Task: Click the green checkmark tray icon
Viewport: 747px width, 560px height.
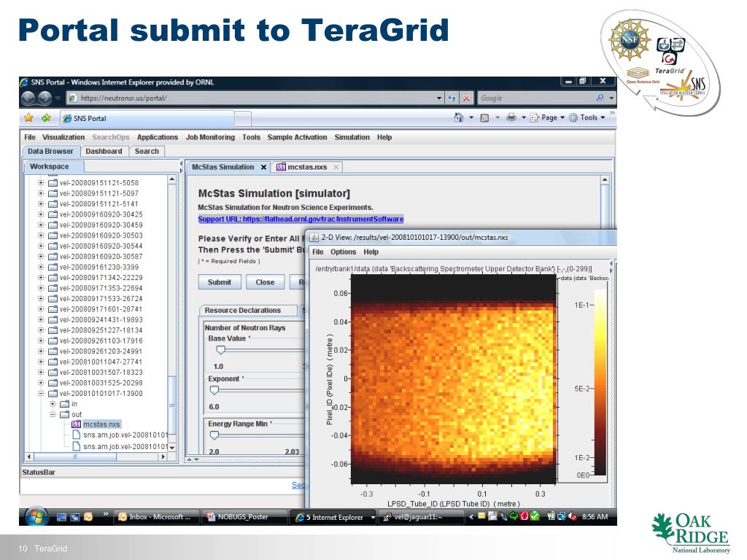Action: coord(535,516)
